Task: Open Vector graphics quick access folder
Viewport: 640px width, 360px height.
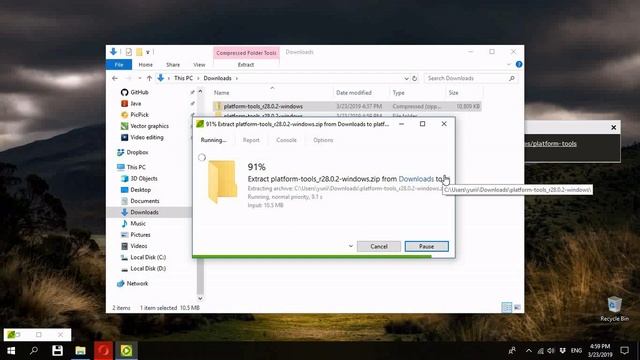Action: click(149, 126)
